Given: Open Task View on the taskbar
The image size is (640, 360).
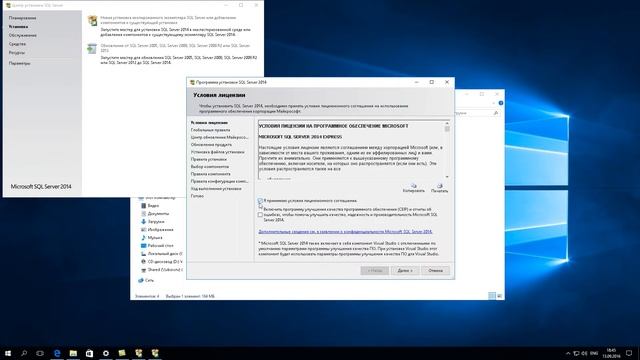Looking at the screenshot, I should 40,353.
